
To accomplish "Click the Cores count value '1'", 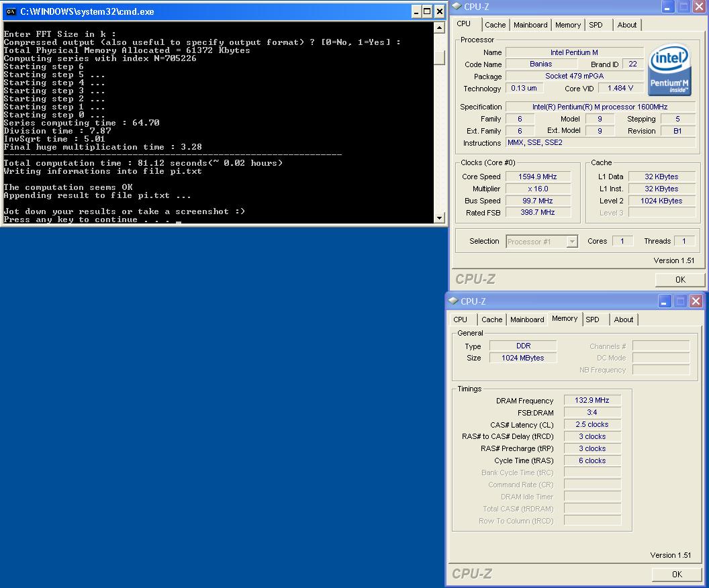I will 622,242.
